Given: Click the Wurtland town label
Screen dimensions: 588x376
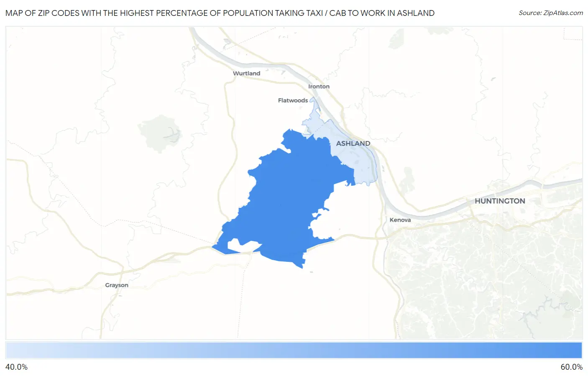Looking at the screenshot, I should [246, 73].
